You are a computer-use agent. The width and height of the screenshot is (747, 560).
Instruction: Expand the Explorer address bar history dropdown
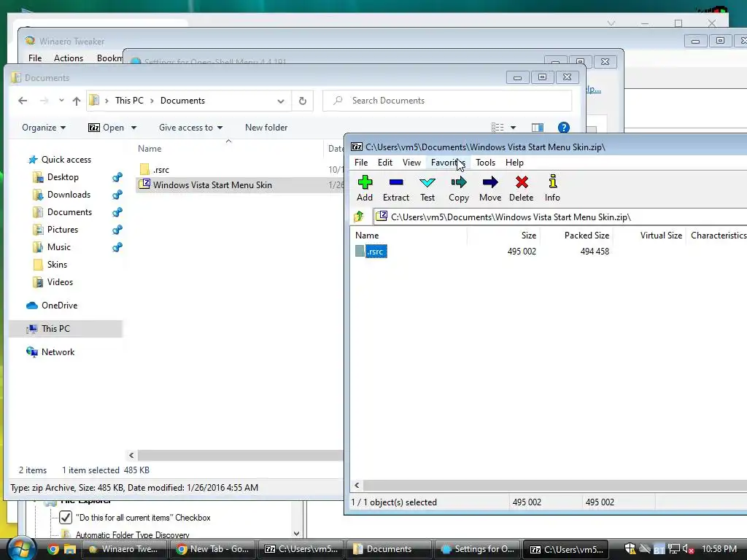click(281, 101)
